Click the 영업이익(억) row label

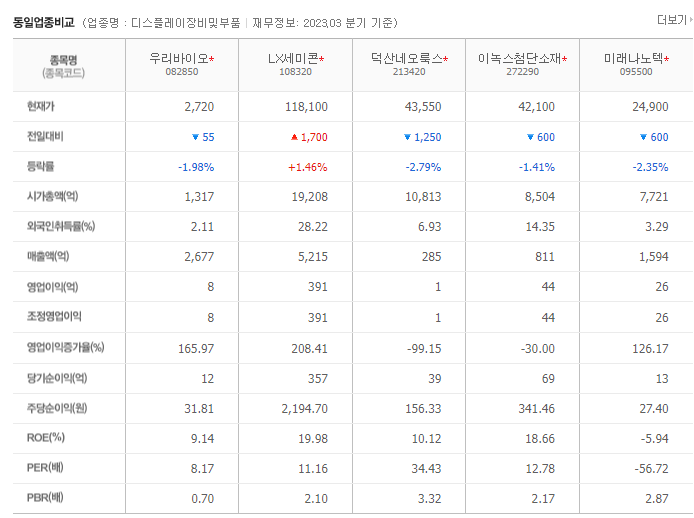53,286
